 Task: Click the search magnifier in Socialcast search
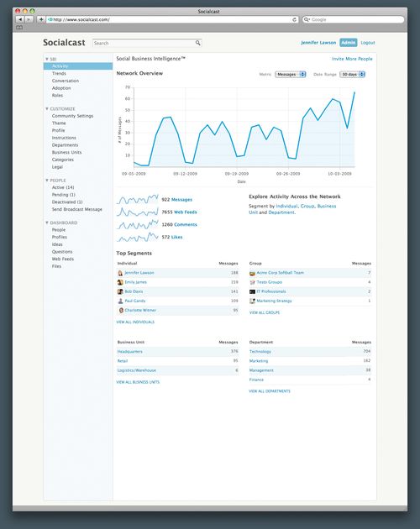(198, 43)
